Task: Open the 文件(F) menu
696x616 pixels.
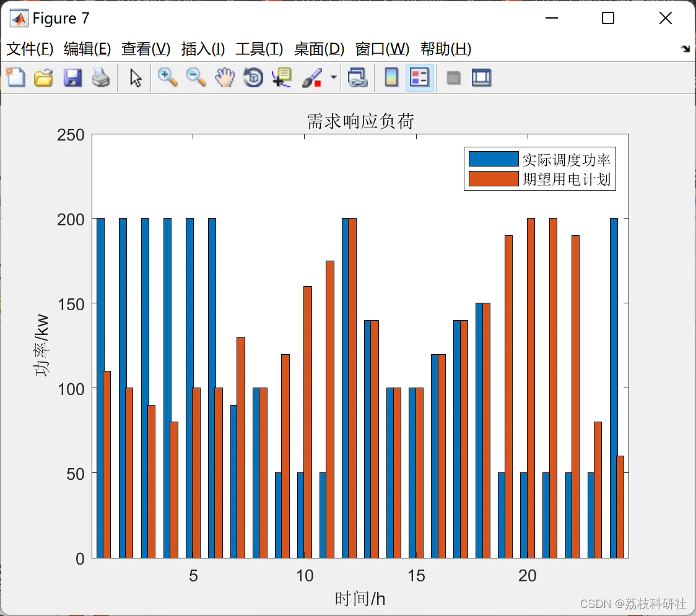Action: click(30, 49)
